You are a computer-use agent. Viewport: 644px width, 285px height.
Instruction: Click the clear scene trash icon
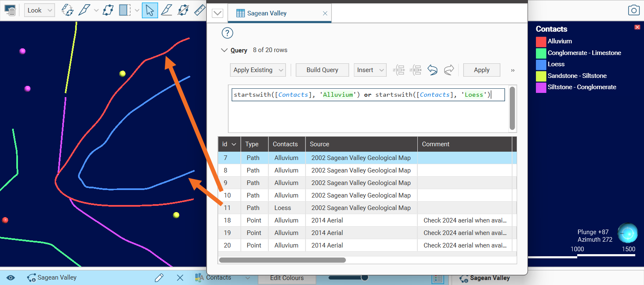tap(10, 10)
